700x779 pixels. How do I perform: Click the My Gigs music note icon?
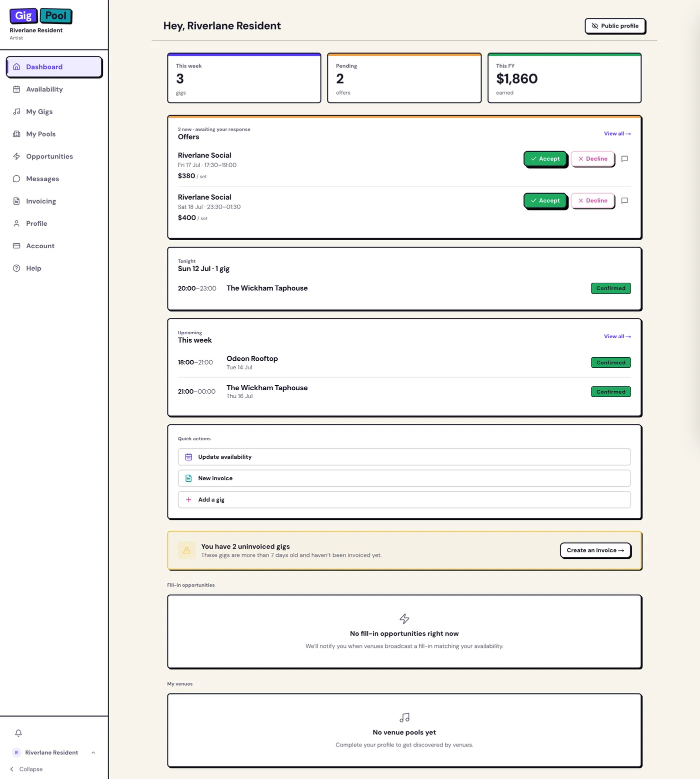coord(16,112)
